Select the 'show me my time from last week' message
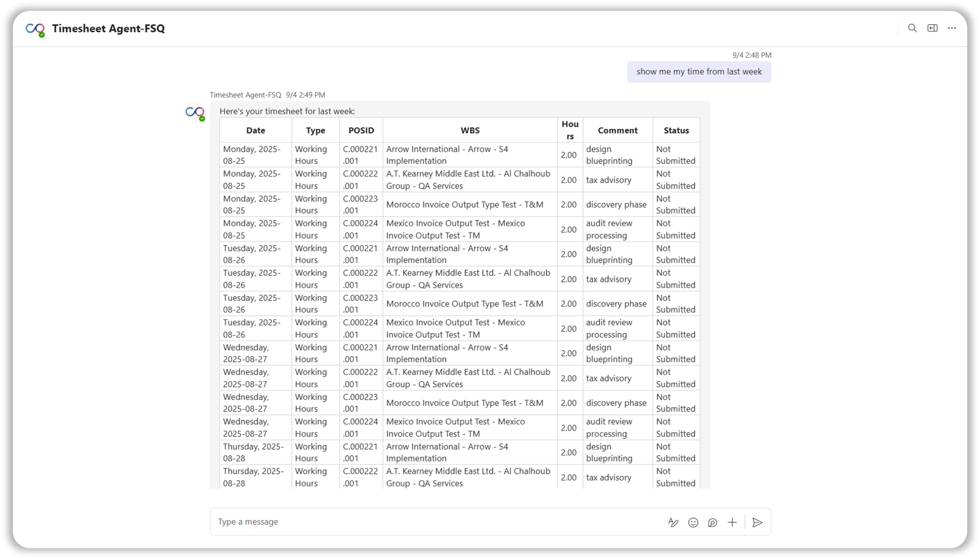Screen dimensions: 980x559 tap(699, 72)
